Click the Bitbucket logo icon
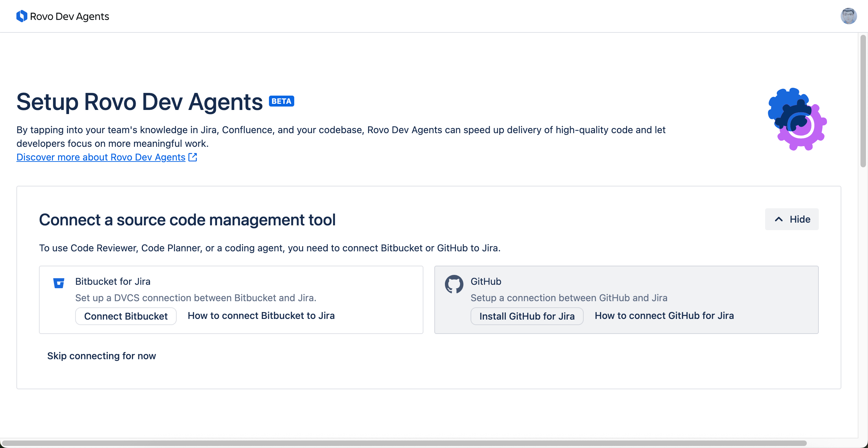The image size is (868, 448). tap(59, 283)
